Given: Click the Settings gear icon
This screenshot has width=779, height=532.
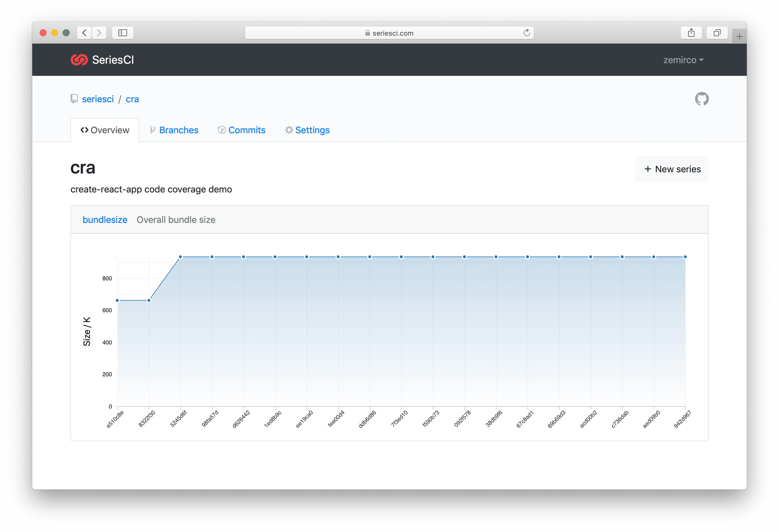Looking at the screenshot, I should point(289,130).
